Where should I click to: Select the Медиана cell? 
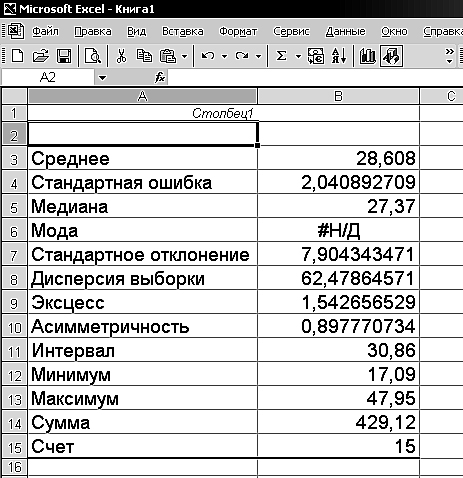143,207
